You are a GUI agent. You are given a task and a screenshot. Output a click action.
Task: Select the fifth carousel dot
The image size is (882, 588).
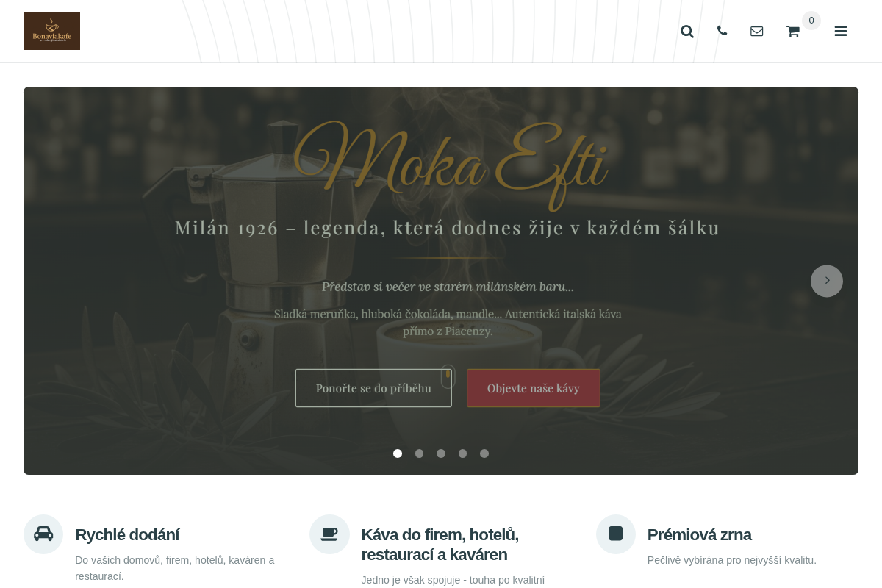tap(484, 453)
